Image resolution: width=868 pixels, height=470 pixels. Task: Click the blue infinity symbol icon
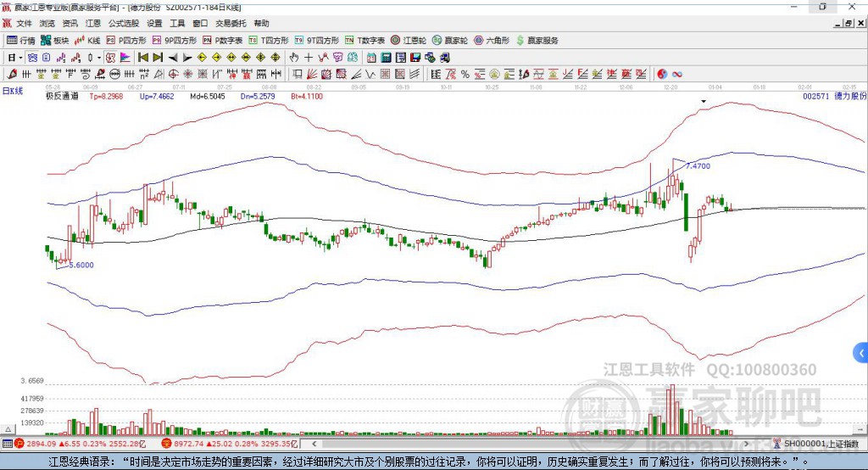coord(677,74)
